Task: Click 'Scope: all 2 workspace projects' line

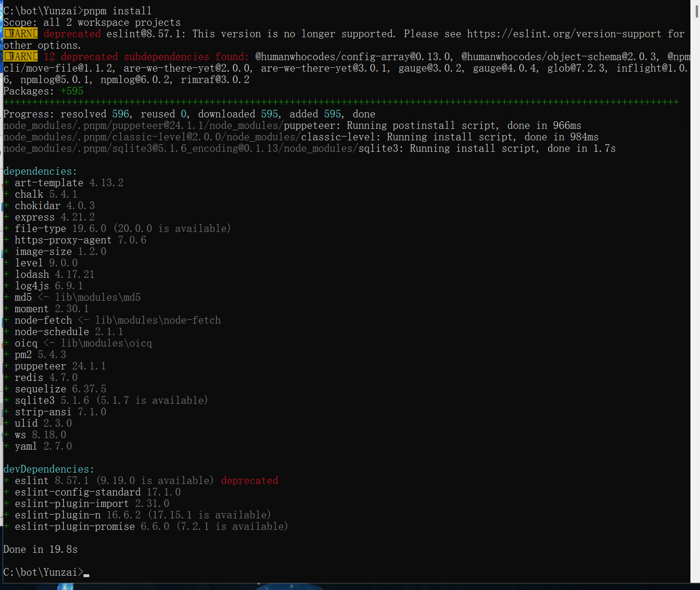Action: tap(92, 22)
